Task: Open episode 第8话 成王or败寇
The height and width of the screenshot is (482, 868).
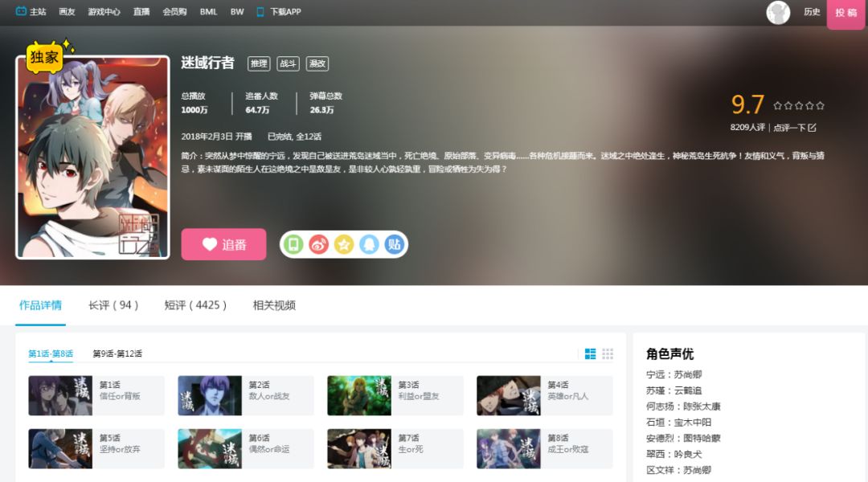Action: (545, 449)
